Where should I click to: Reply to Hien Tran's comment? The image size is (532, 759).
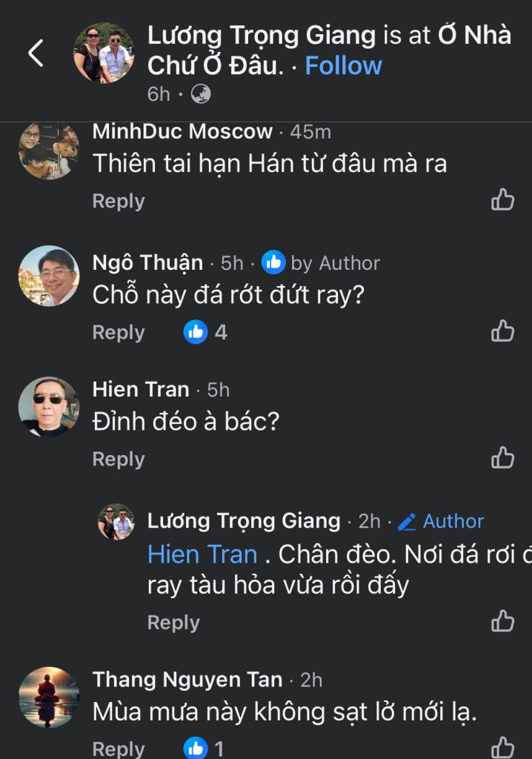[119, 459]
